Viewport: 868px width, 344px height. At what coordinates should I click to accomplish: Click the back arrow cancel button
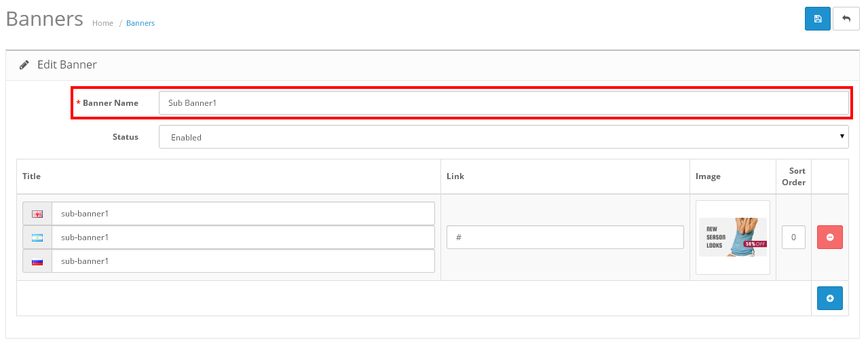point(846,19)
